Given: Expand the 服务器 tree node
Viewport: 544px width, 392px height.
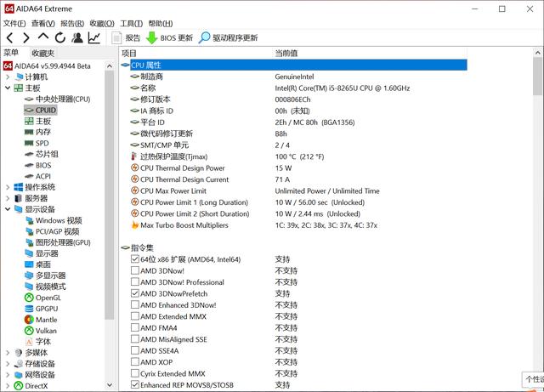Looking at the screenshot, I should [8, 198].
